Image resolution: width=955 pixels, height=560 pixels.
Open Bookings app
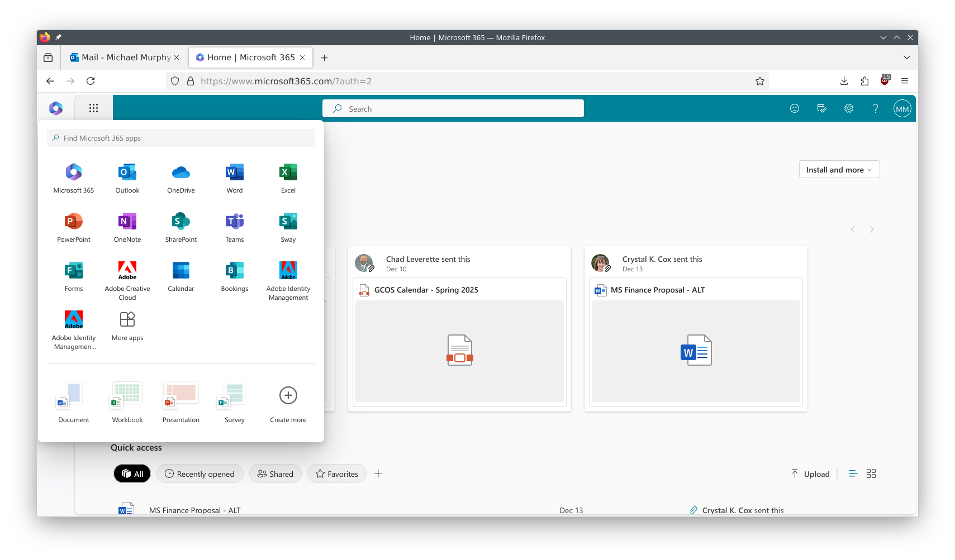click(235, 277)
